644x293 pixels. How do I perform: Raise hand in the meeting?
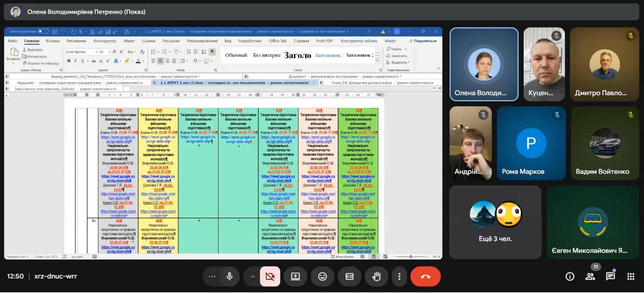(x=376, y=277)
